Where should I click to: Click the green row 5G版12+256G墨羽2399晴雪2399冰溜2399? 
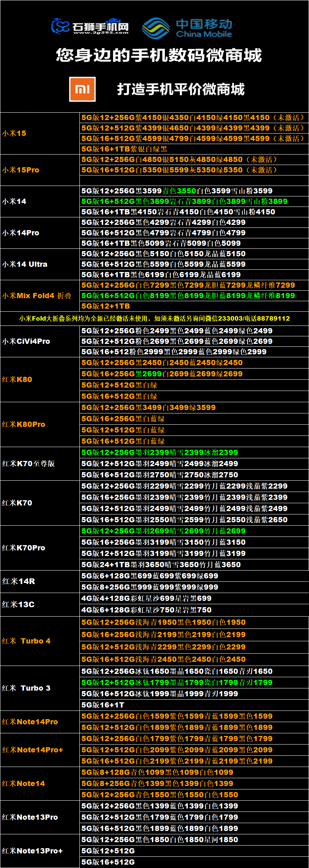click(194, 452)
